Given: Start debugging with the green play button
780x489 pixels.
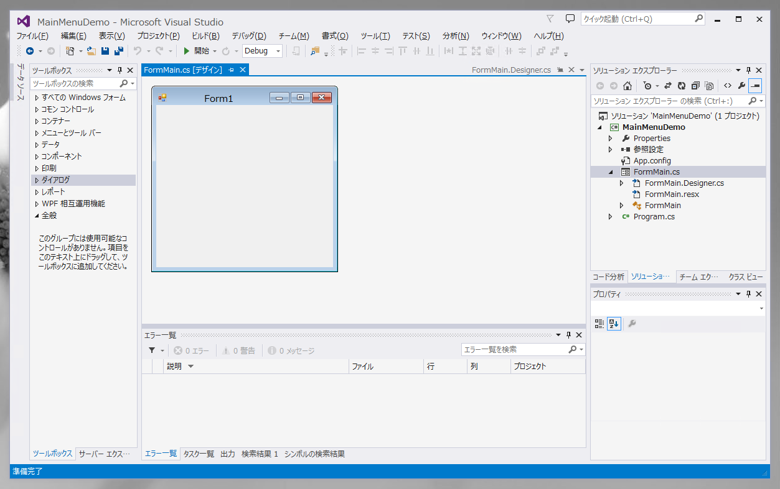Looking at the screenshot, I should 187,51.
